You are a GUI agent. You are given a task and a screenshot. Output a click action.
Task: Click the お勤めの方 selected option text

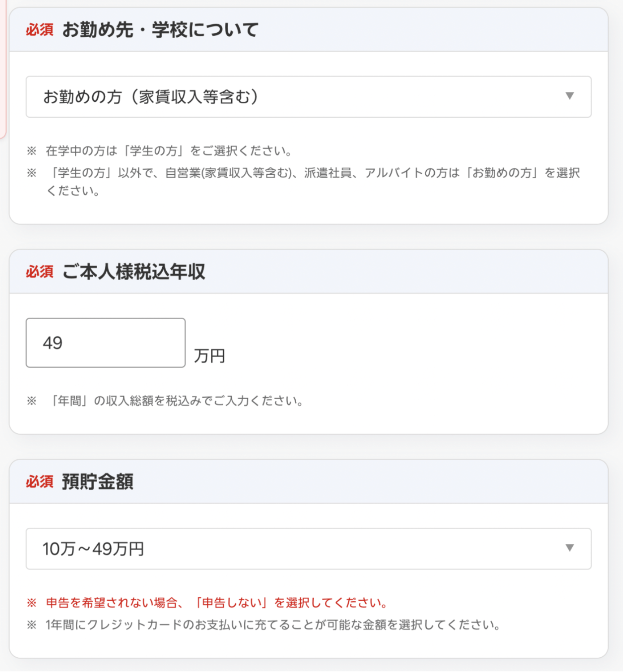tap(151, 97)
